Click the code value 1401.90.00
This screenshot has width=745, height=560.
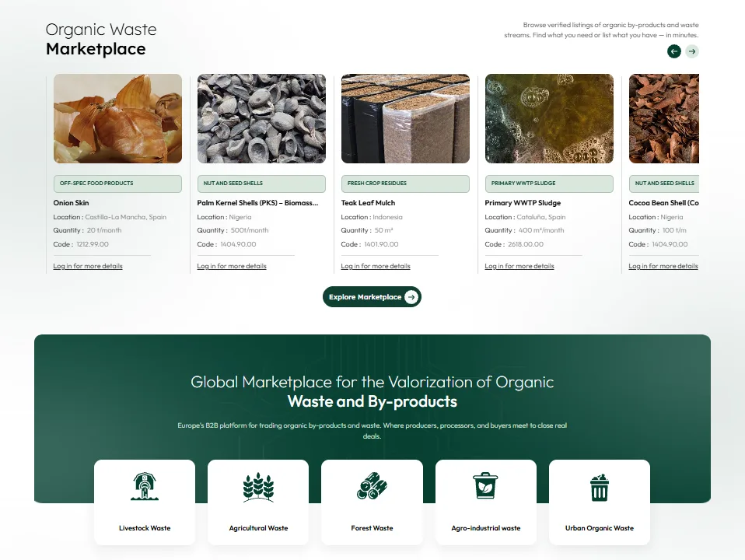coord(382,244)
